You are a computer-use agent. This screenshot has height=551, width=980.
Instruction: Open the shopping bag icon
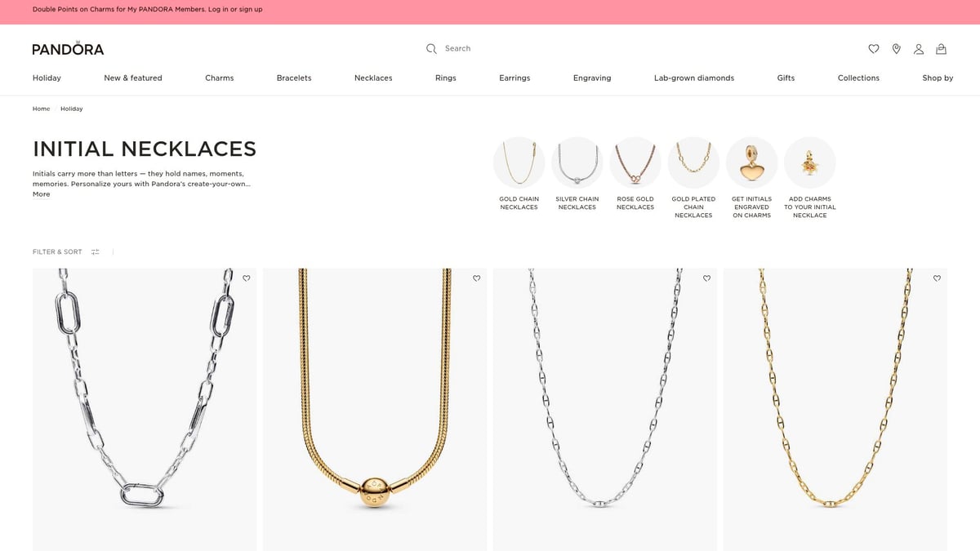click(x=941, y=49)
